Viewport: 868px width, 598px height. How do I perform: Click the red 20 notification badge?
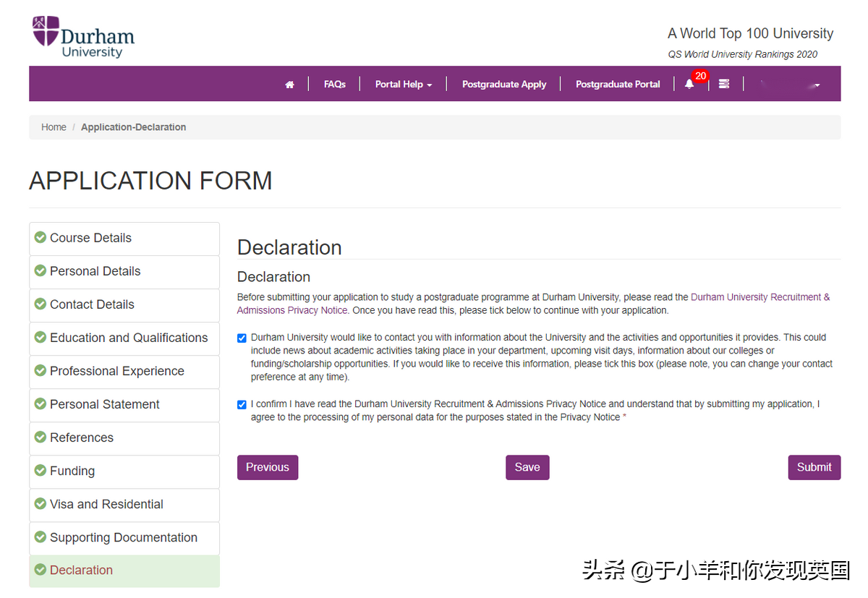pyautogui.click(x=699, y=76)
